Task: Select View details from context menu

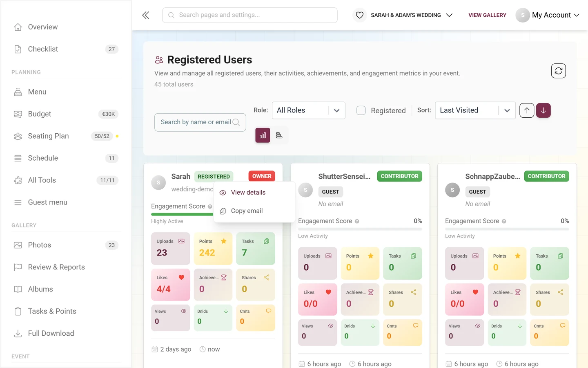Action: pyautogui.click(x=254, y=193)
